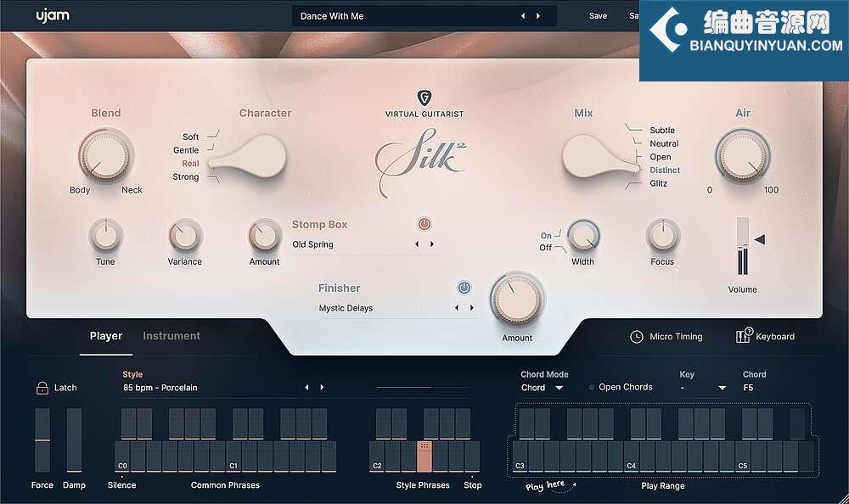849x504 pixels.
Task: Open the Dance With Me preset menu
Action: pyautogui.click(x=424, y=16)
